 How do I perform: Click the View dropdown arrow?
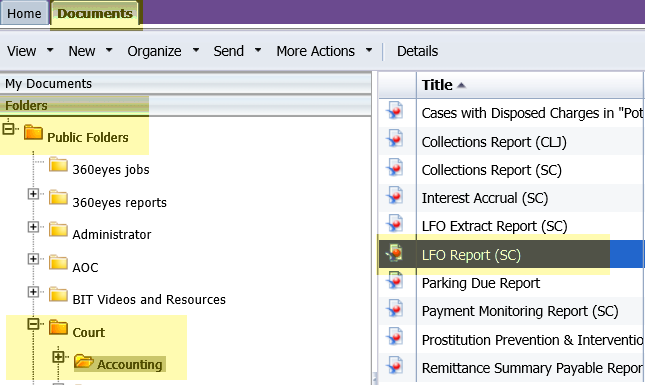50,50
